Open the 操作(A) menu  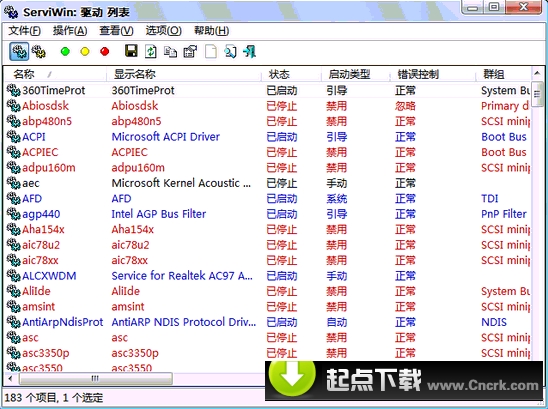(x=70, y=31)
